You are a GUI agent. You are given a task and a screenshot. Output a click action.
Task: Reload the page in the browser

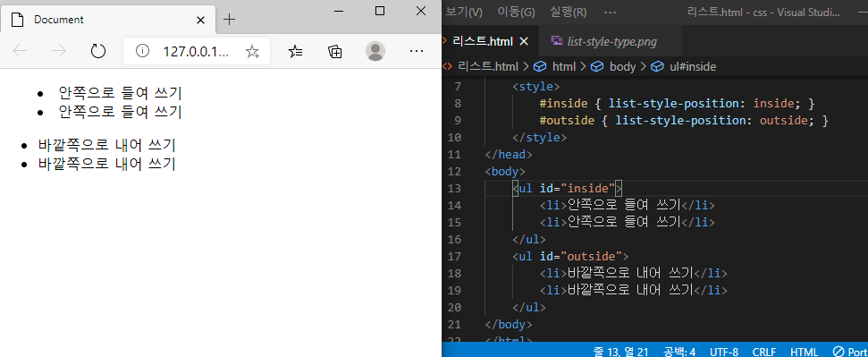pyautogui.click(x=97, y=52)
